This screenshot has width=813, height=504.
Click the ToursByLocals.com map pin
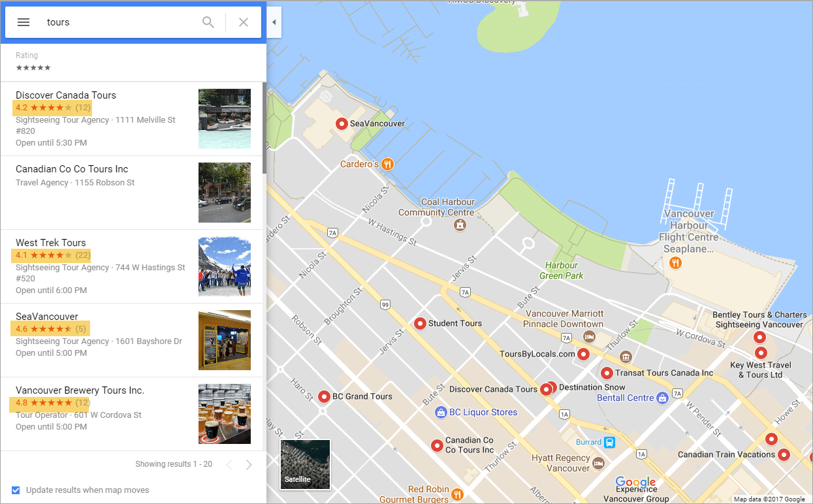click(x=583, y=354)
